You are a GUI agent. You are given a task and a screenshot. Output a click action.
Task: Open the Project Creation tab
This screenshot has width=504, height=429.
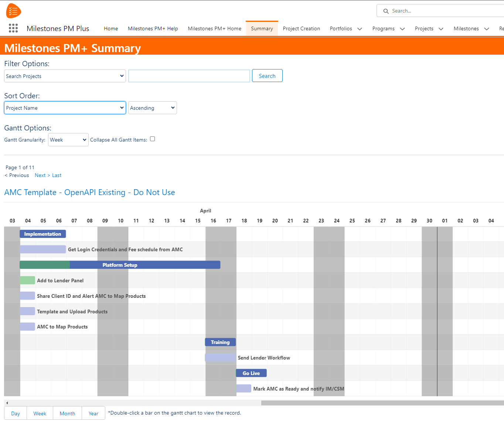coord(302,28)
